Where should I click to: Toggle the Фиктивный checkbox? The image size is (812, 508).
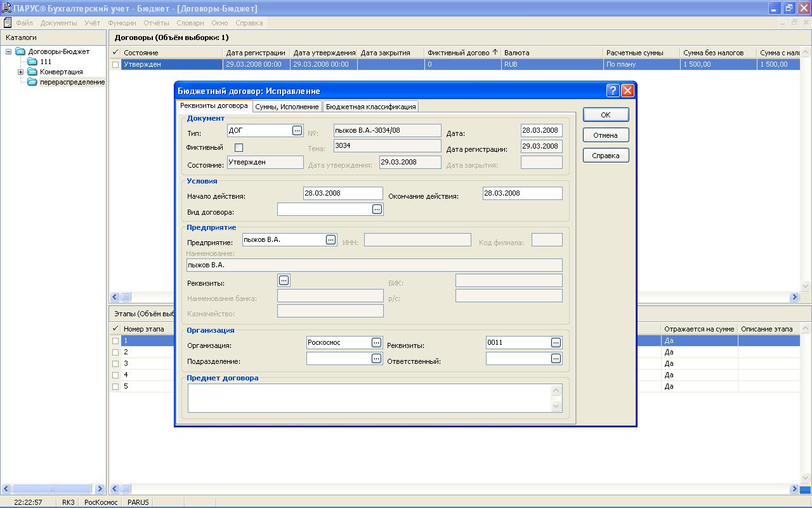click(239, 147)
